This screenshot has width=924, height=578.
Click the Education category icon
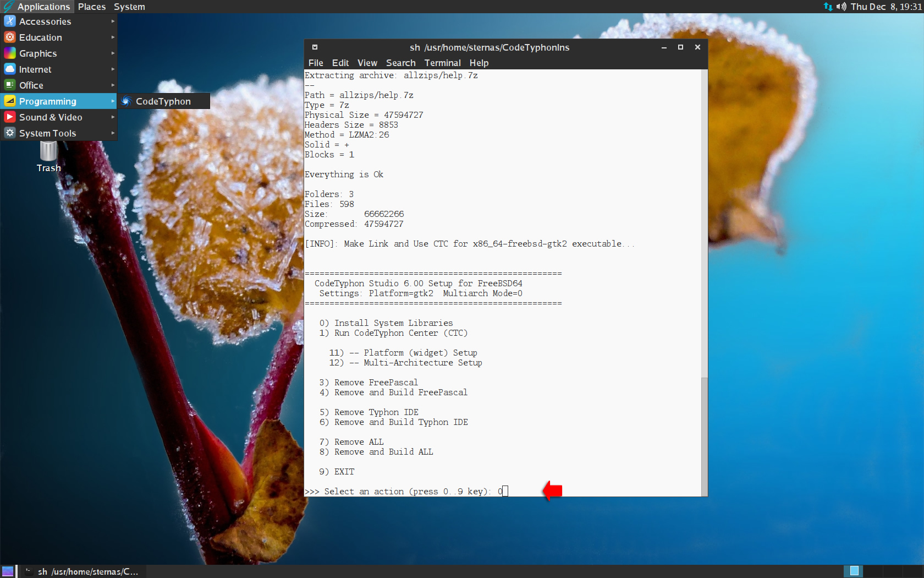pos(10,37)
